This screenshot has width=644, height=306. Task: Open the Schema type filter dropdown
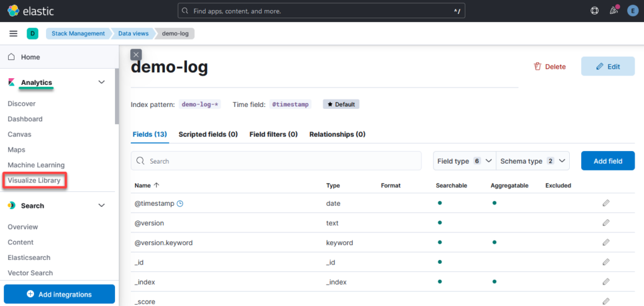533,161
